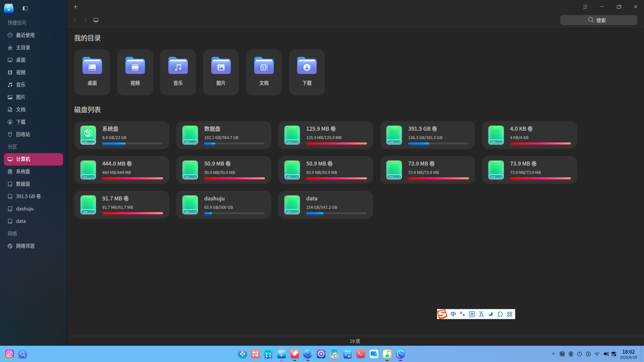Toggle Sogou 五 wubi mode button
The image size is (644, 362).
(481, 314)
